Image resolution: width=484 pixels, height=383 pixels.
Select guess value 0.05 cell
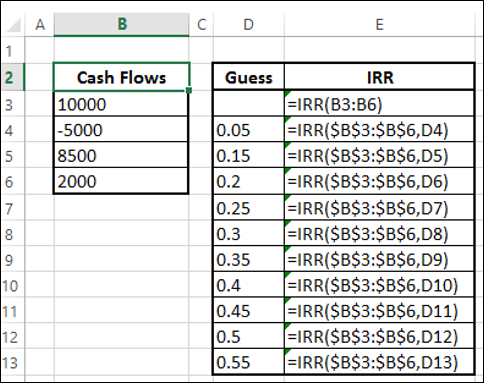(249, 130)
